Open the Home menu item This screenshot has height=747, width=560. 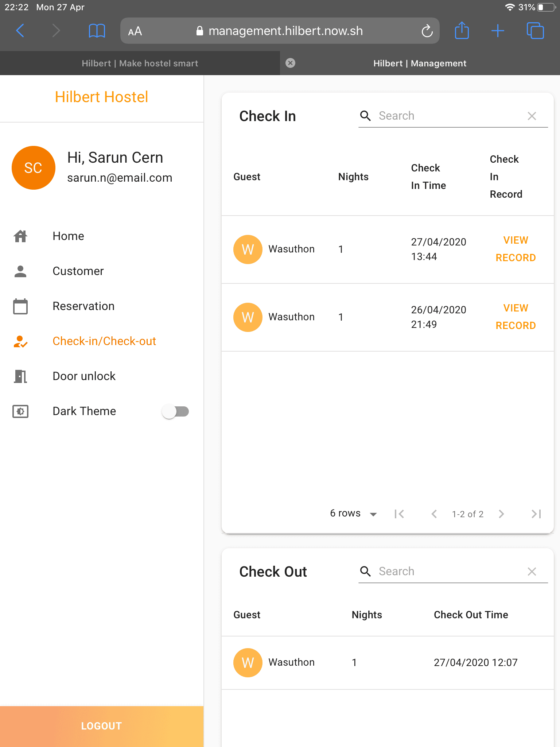[102, 236]
